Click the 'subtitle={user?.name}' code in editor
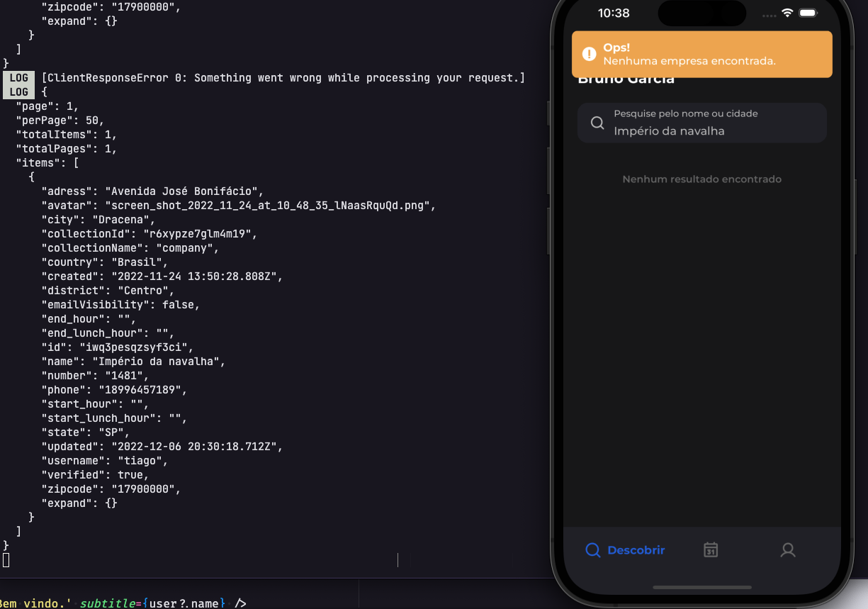The height and width of the screenshot is (609, 868). coord(152,603)
